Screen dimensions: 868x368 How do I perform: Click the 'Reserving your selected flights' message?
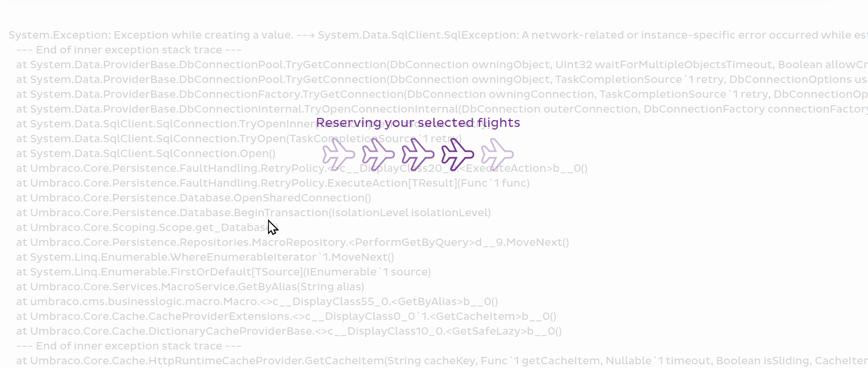click(418, 123)
